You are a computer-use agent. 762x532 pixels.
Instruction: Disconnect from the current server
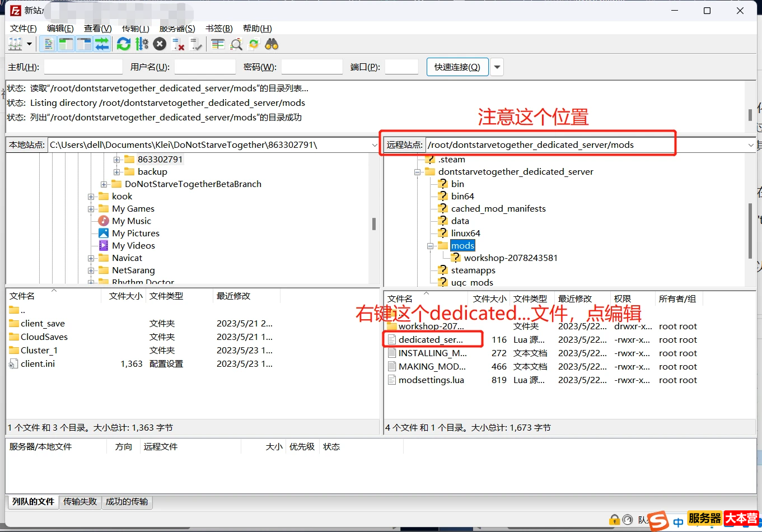pos(178,44)
